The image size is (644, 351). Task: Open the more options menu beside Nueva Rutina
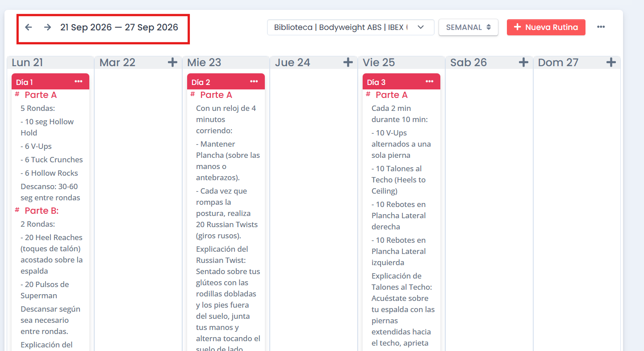(601, 27)
